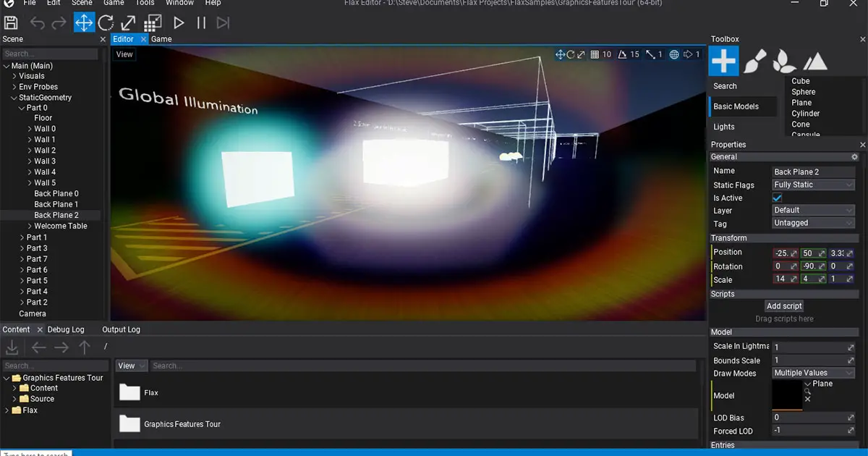The width and height of the screenshot is (868, 456).
Task: Click the build scenes grid icon
Action: pyautogui.click(x=153, y=22)
